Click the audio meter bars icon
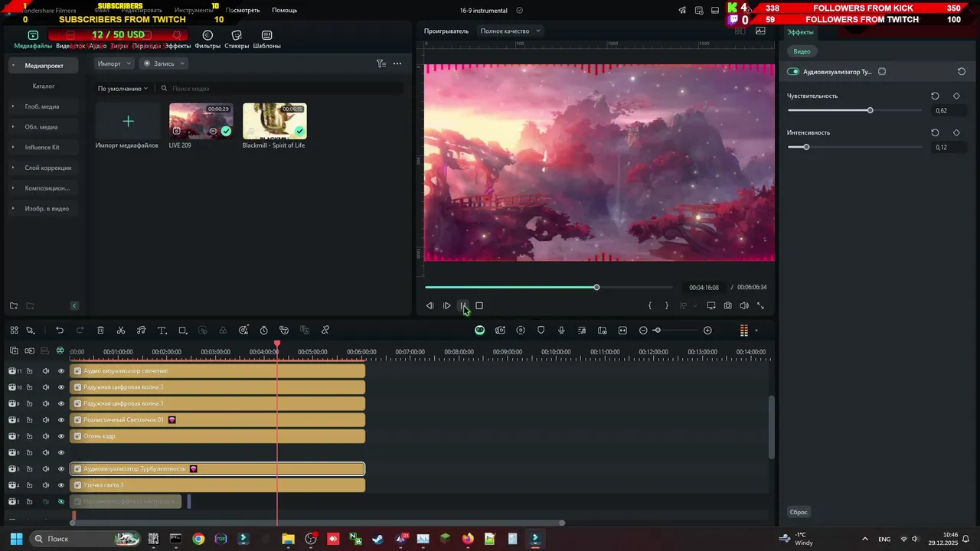 click(743, 331)
